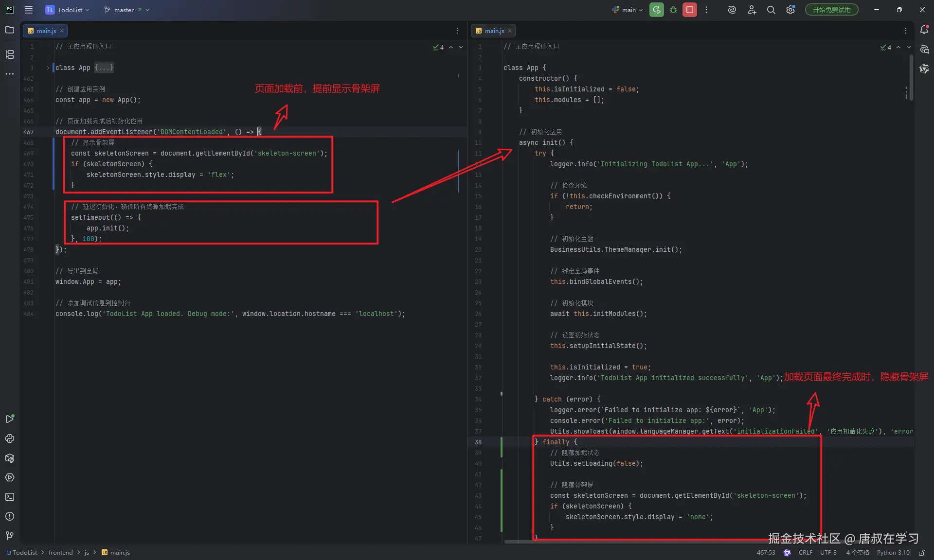The height and width of the screenshot is (560, 934).
Task: Open IDE settings gear icon
Action: click(790, 10)
